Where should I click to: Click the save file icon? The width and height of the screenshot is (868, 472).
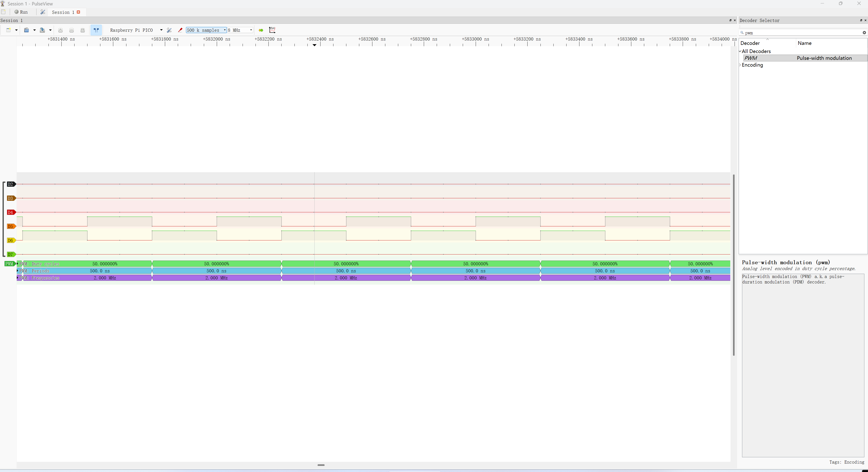[42, 30]
